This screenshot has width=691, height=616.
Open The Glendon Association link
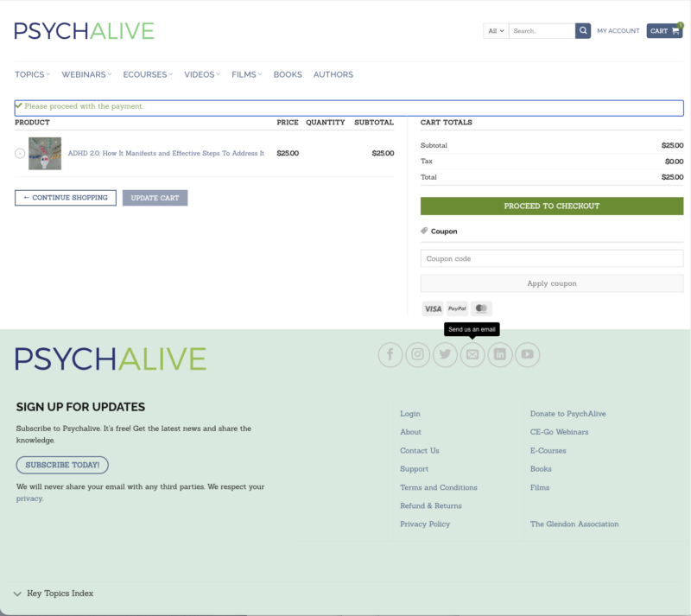point(574,524)
